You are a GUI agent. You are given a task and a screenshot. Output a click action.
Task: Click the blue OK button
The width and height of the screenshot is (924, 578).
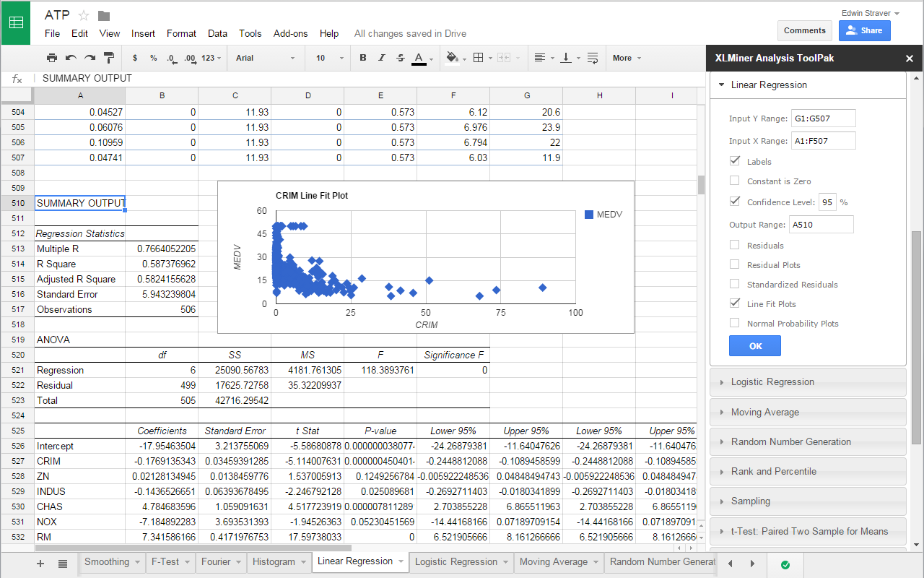pyautogui.click(x=755, y=346)
